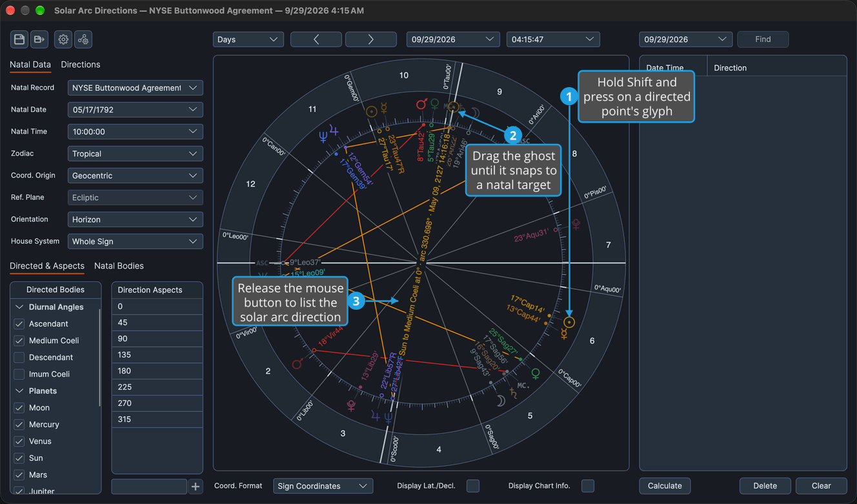This screenshot has width=857, height=504.
Task: Select the Natal Data tab
Action: pos(30,65)
